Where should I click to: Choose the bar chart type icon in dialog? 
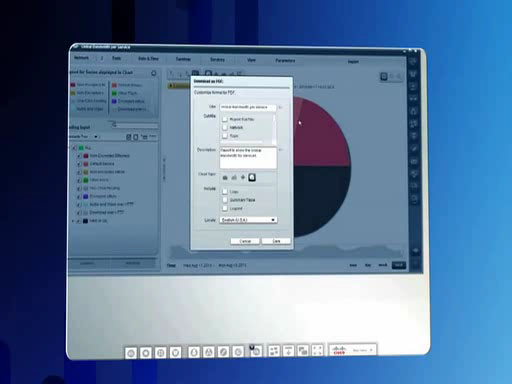pos(234,178)
